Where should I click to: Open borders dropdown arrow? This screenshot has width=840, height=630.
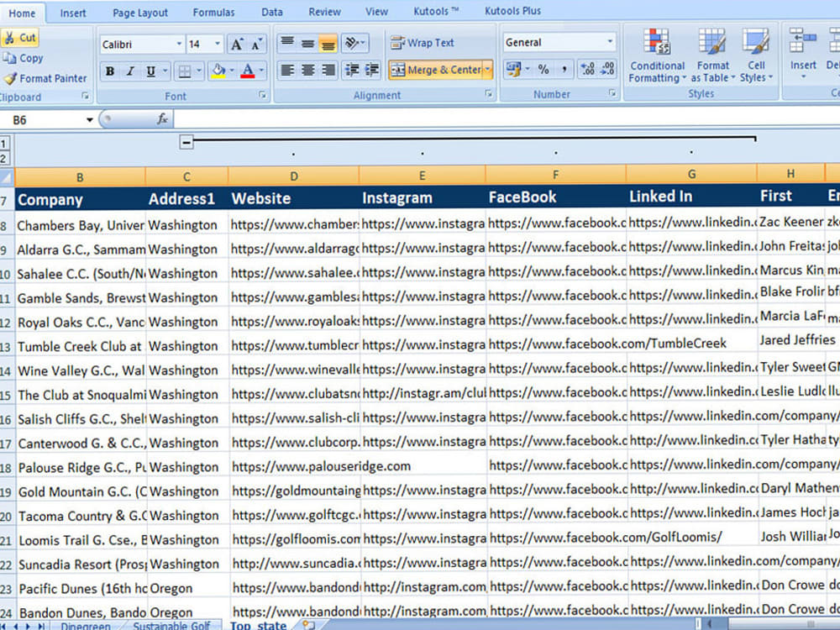point(199,71)
